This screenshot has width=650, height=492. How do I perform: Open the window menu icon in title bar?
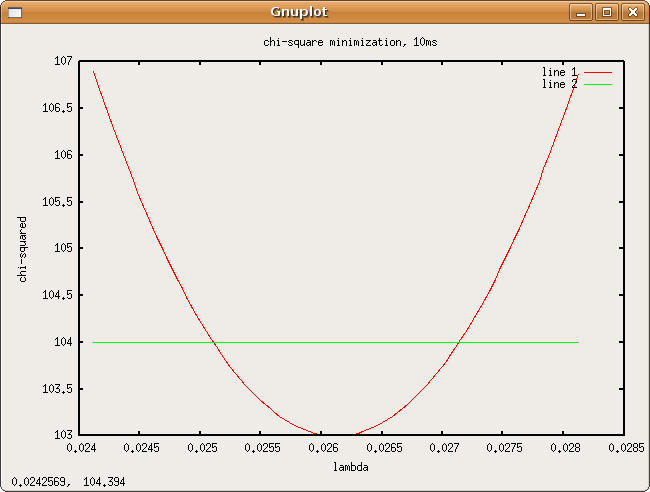click(x=14, y=12)
